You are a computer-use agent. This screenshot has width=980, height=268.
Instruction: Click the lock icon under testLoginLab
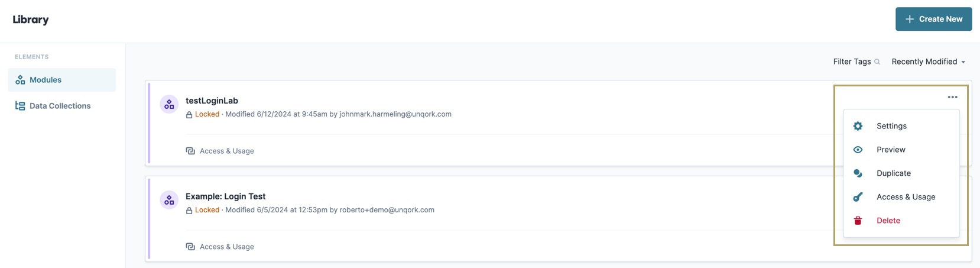click(x=189, y=115)
